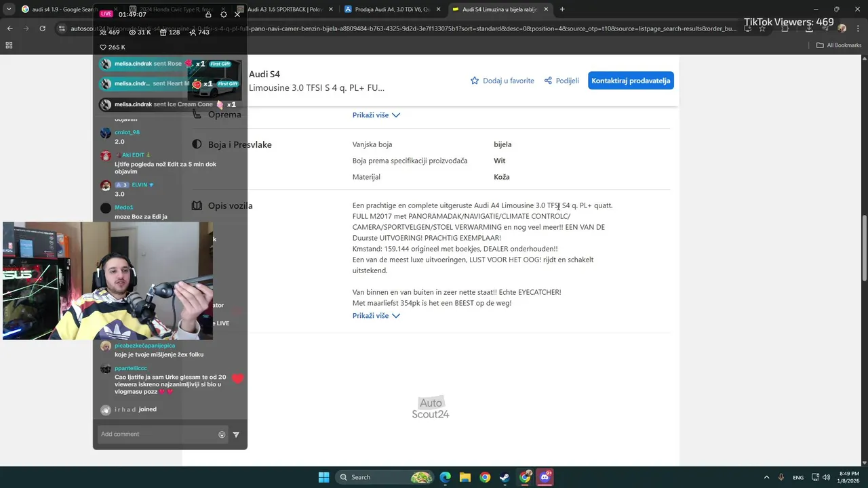Open the All Bookmarks folder
The height and width of the screenshot is (488, 868).
coord(839,45)
